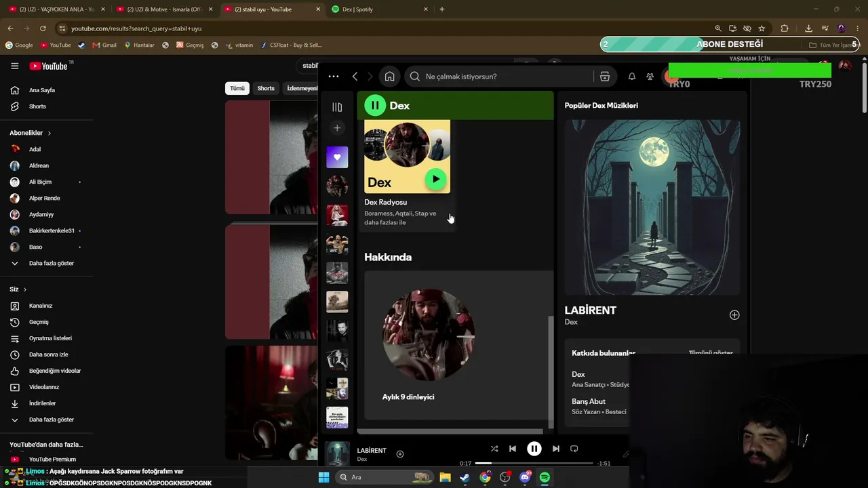Image resolution: width=868 pixels, height=488 pixels.
Task: Go back in Spotify navigation
Action: 355,77
